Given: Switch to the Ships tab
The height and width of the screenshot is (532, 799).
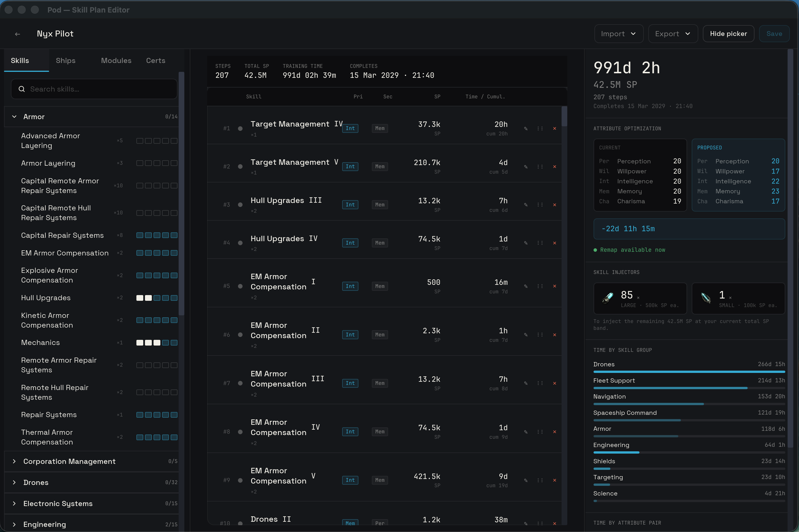Looking at the screenshot, I should [x=66, y=61].
